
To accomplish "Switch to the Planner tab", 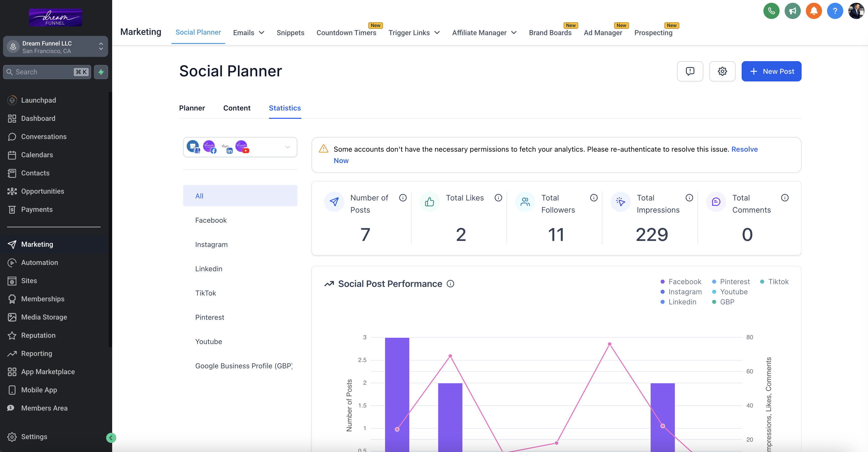I will [x=192, y=108].
